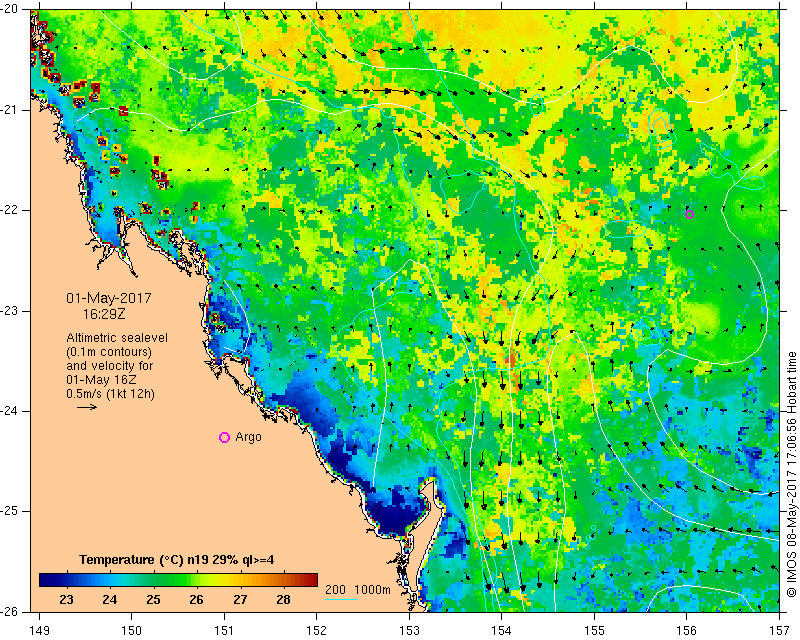
Task: Click the 149 longitude axis label
Action: pyautogui.click(x=39, y=630)
